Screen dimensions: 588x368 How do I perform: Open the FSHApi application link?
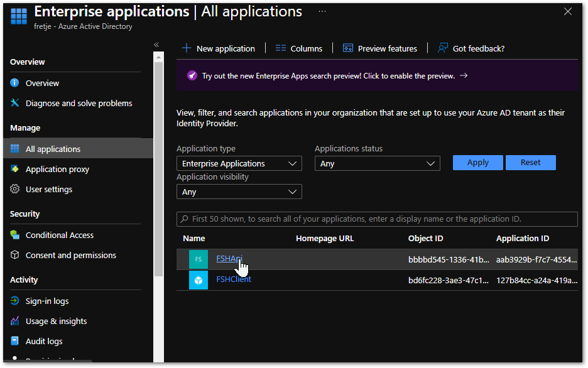point(229,258)
